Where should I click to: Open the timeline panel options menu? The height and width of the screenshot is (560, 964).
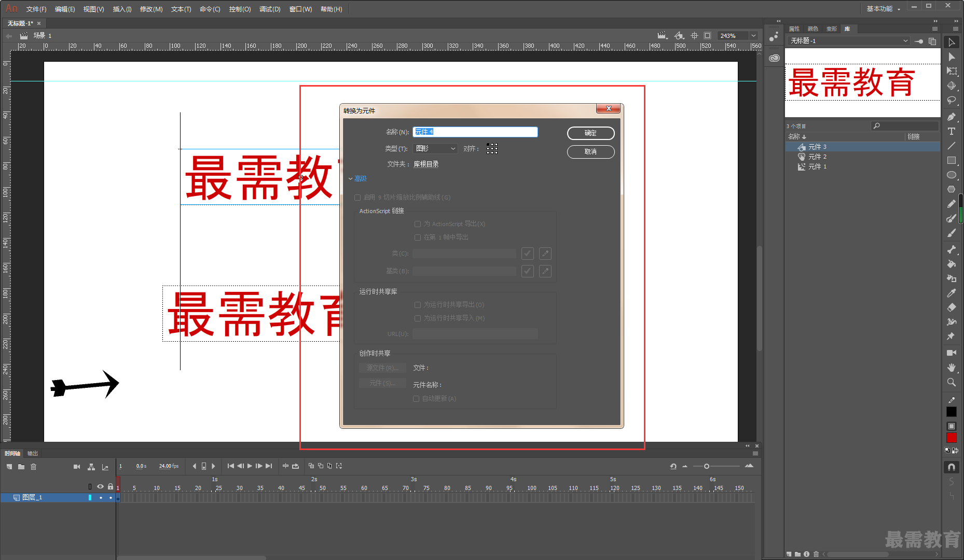755,454
